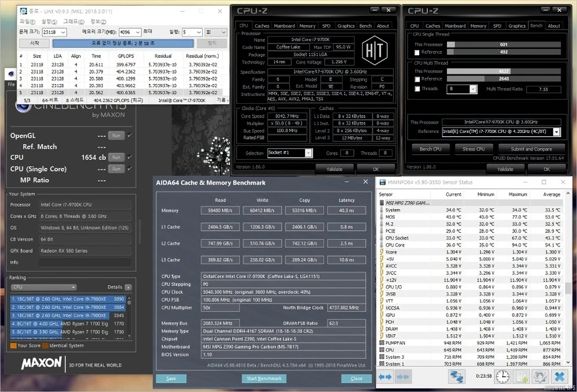Toggle CPU Single Core checkmark in Cinebench
This screenshot has height=392, width=577.
coord(130,169)
